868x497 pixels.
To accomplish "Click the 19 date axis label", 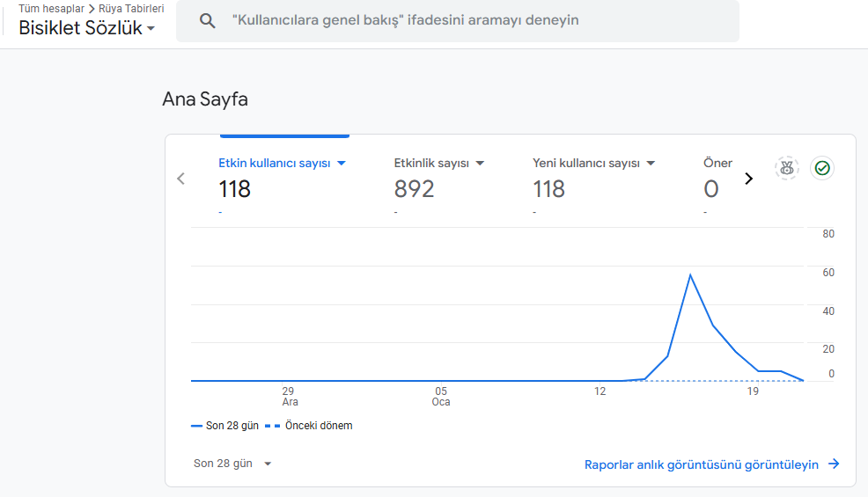I will (753, 391).
